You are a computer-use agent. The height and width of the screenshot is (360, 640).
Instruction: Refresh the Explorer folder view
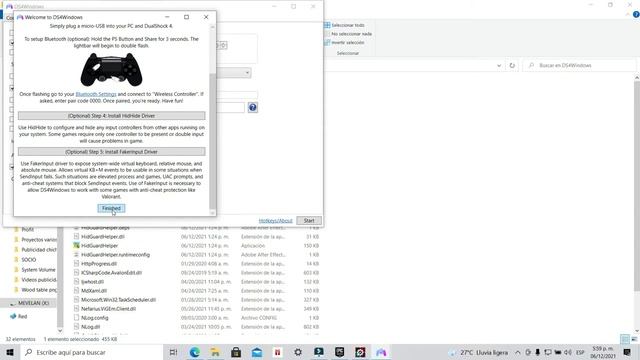point(512,65)
